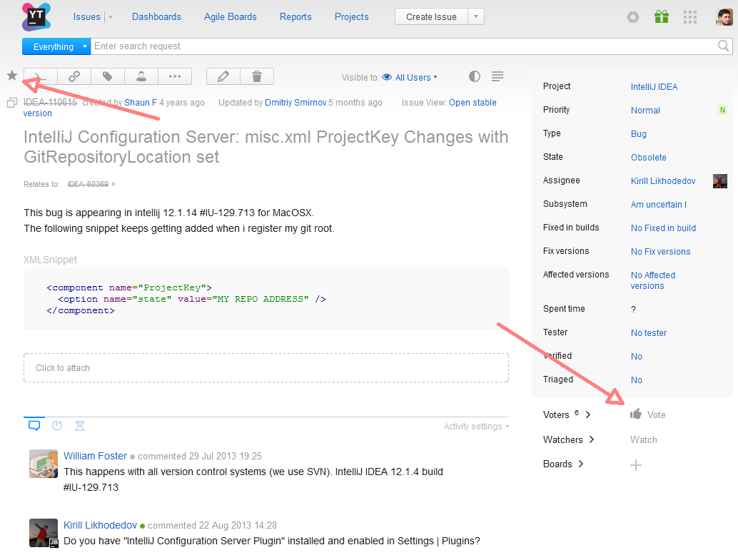Click the Create Issue button

click(431, 16)
